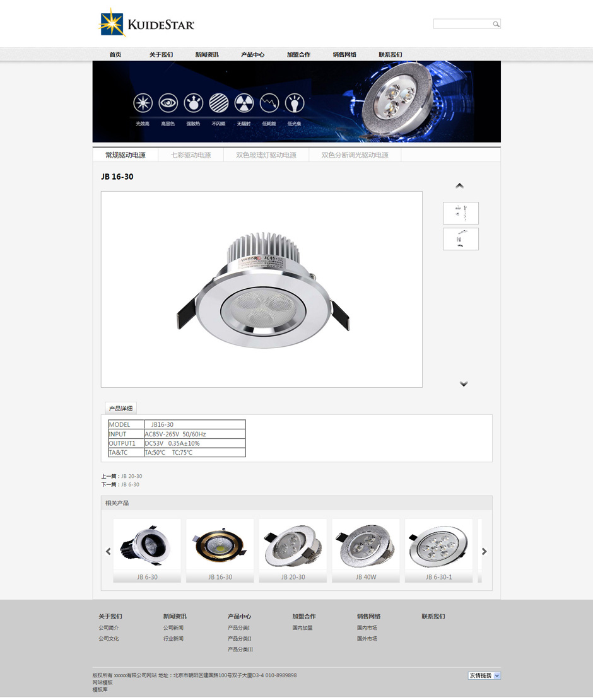
Task: Click the KuideStar logo
Action: point(146,22)
